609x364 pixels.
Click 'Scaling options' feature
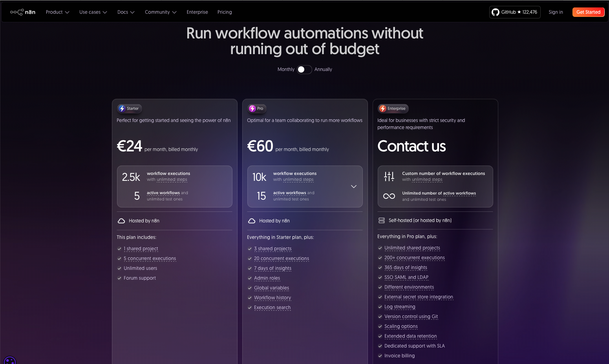point(401,326)
